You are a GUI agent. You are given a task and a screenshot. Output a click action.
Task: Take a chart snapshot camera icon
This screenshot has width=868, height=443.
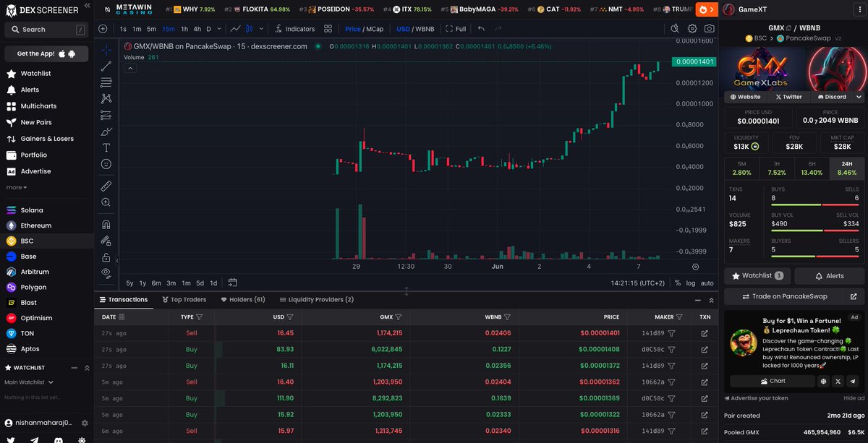click(710, 29)
